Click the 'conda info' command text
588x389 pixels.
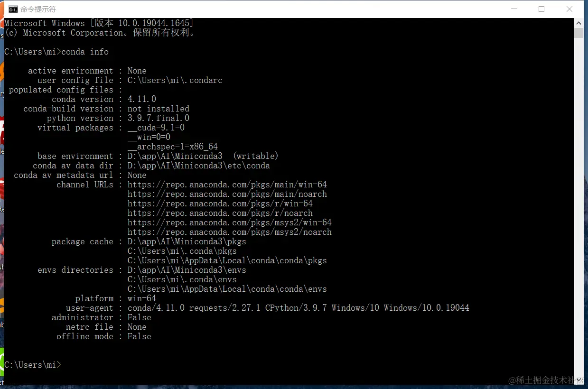pos(85,52)
